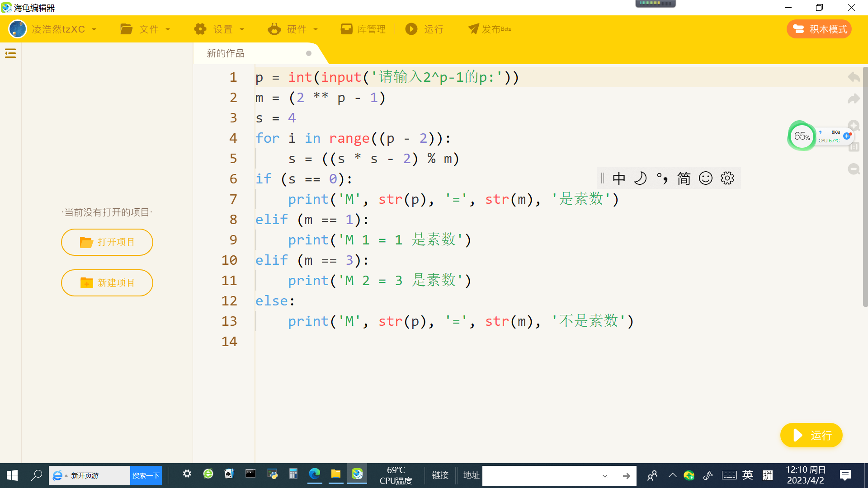868x488 pixels.
Task: Open File Explorer from taskbar
Action: click(x=336, y=474)
